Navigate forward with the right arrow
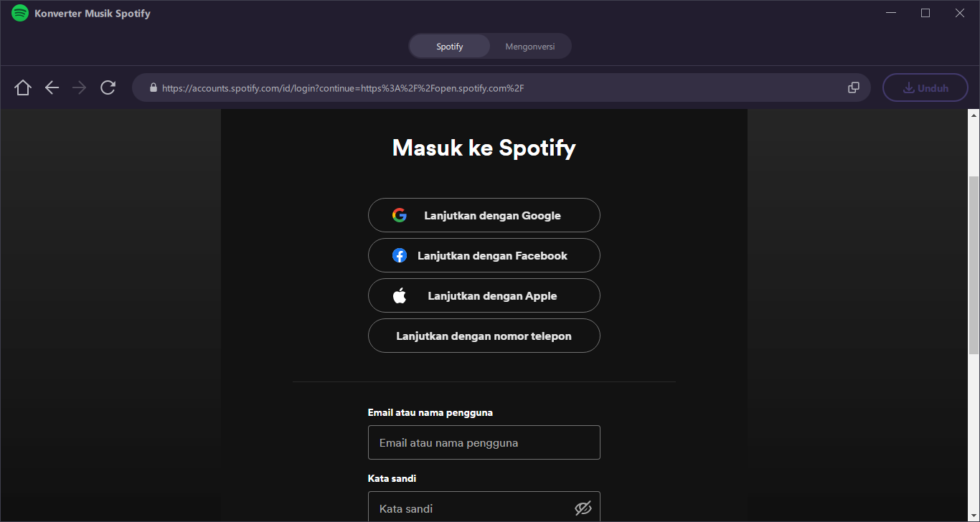 80,87
